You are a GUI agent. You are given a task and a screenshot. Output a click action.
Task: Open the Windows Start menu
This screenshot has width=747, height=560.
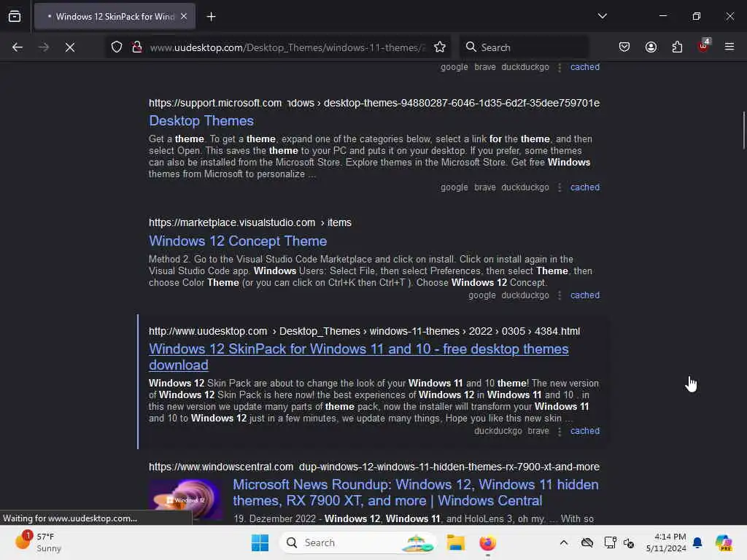point(260,542)
